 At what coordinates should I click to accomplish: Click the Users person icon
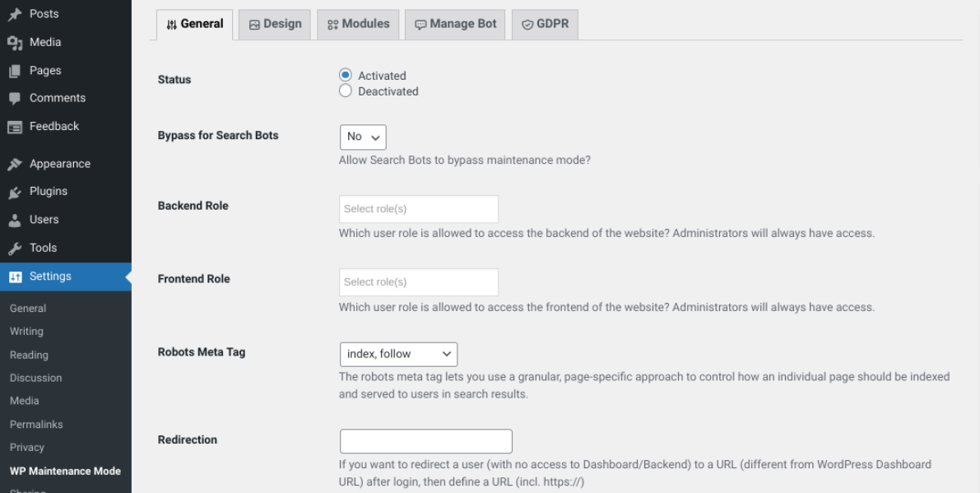coord(15,220)
